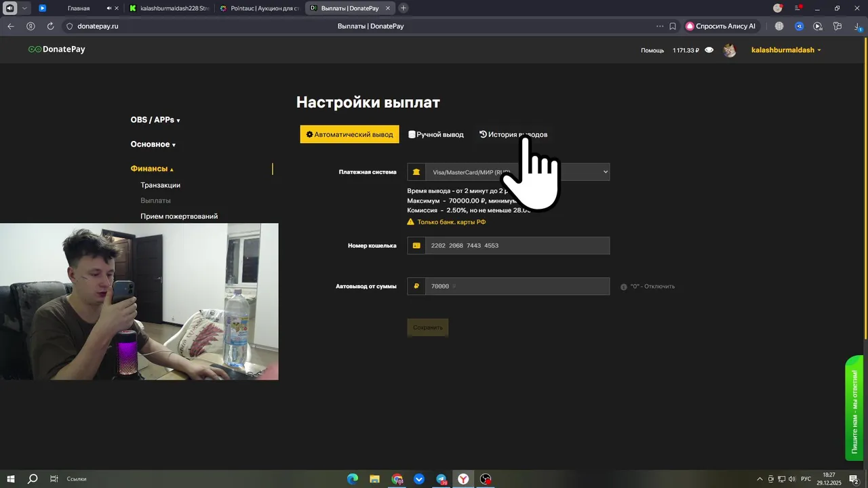The width and height of the screenshot is (868, 488).
Task: Go back with the browser back arrow
Action: tap(11, 26)
